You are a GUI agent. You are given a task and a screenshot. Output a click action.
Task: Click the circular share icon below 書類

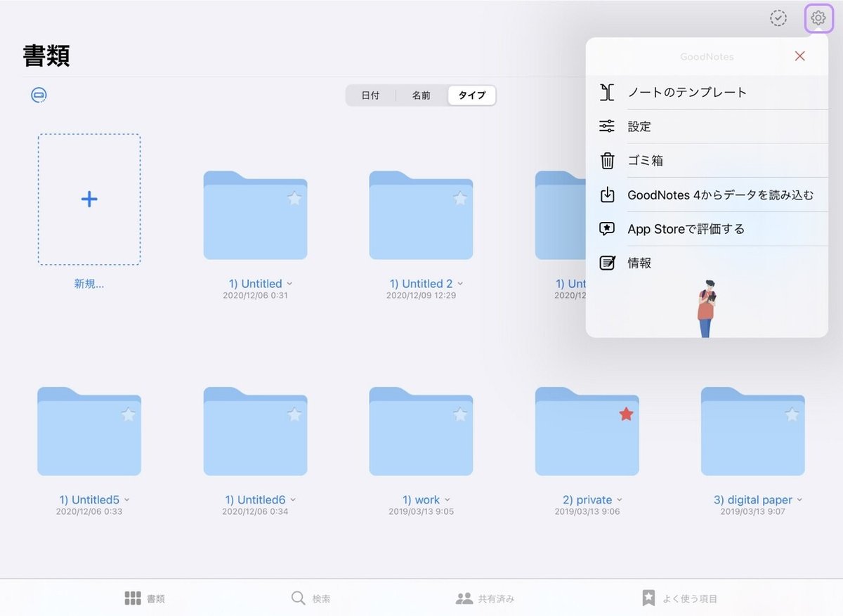point(39,94)
